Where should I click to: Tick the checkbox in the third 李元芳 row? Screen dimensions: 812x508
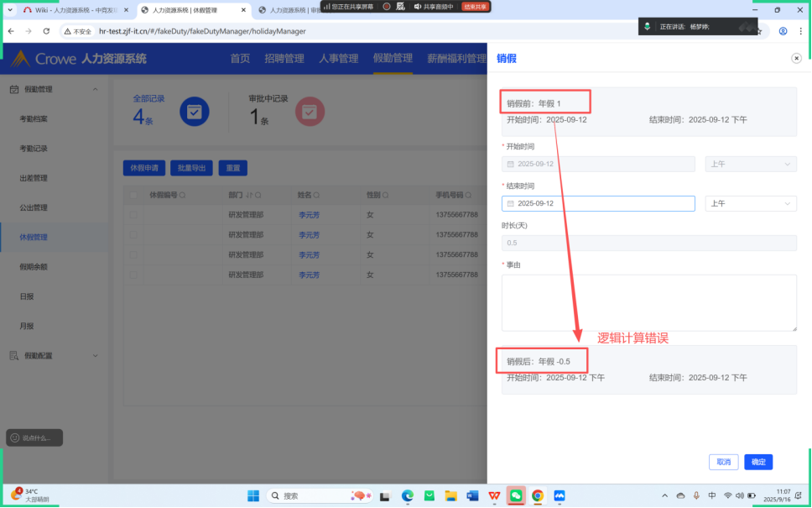(x=133, y=255)
